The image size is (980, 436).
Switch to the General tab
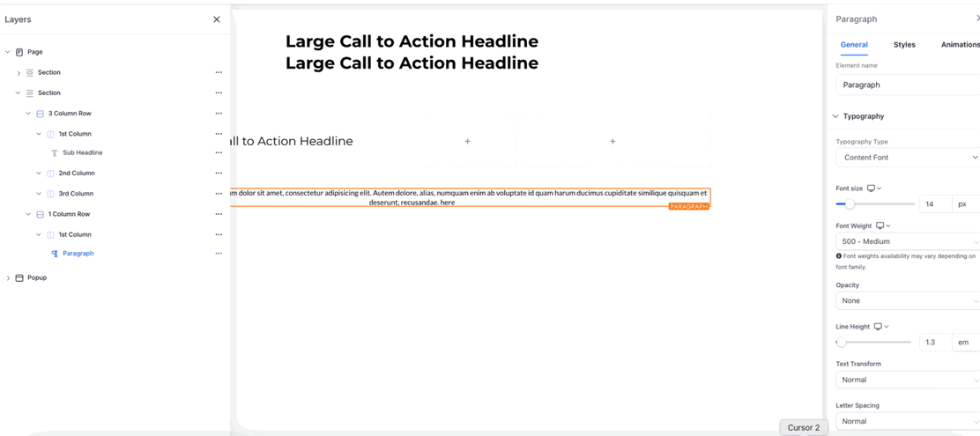[854, 45]
